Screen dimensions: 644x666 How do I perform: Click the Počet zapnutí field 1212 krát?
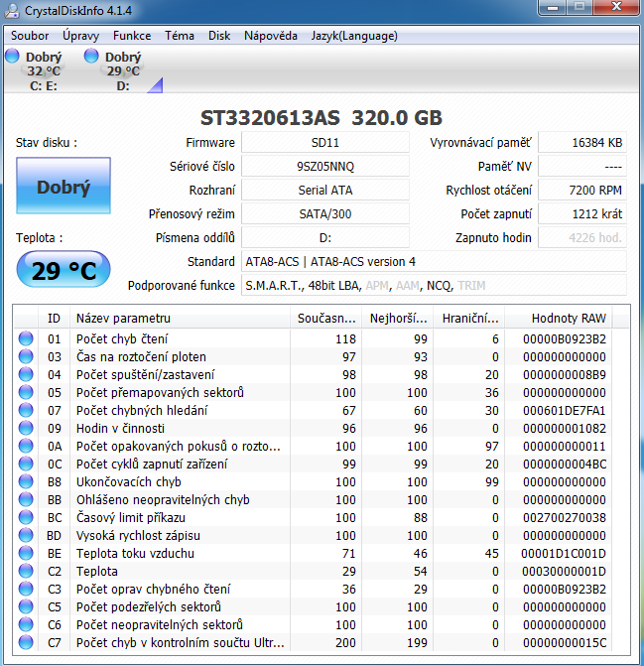pyautogui.click(x=582, y=213)
